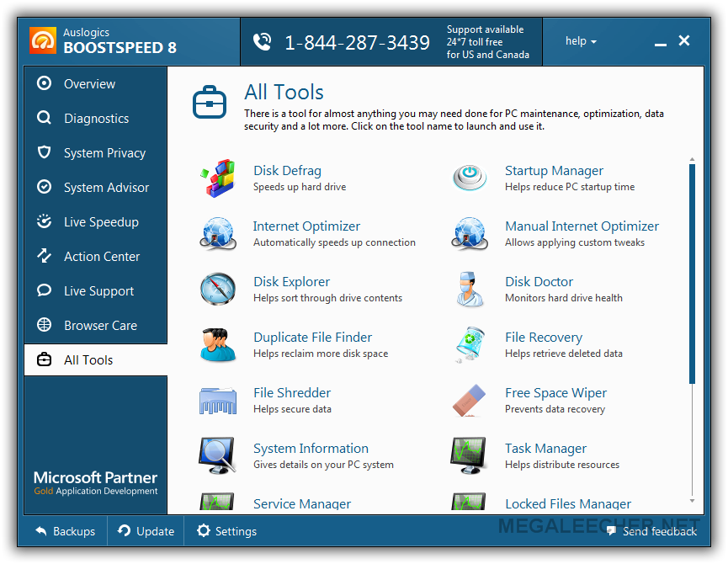Click the Settings gear icon
The image size is (728, 564).
(x=204, y=530)
